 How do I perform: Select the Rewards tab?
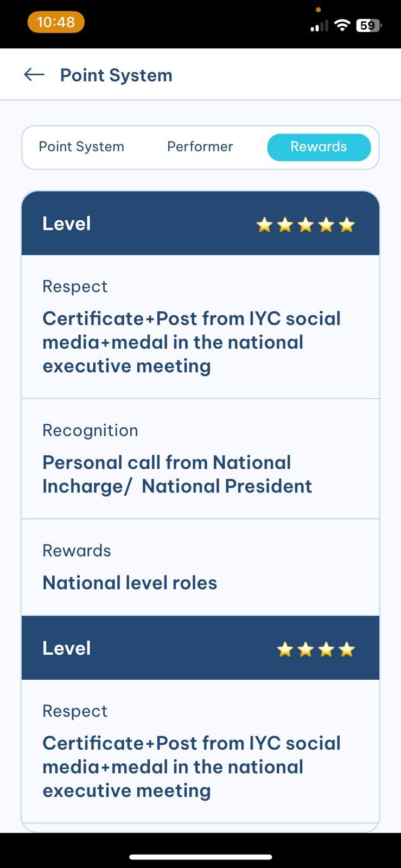point(319,147)
